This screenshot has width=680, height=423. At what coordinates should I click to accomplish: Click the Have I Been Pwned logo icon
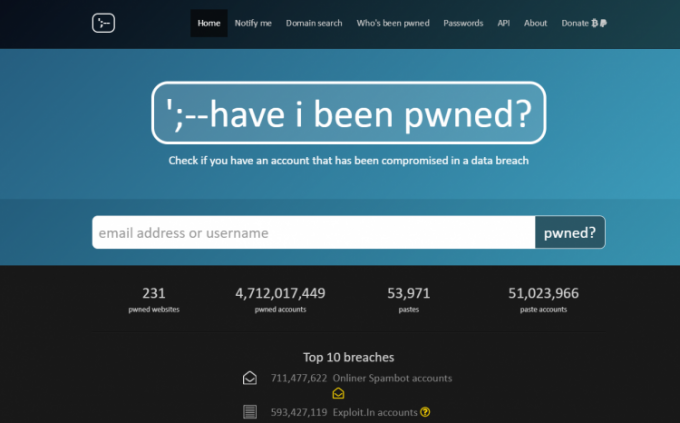coord(104,23)
